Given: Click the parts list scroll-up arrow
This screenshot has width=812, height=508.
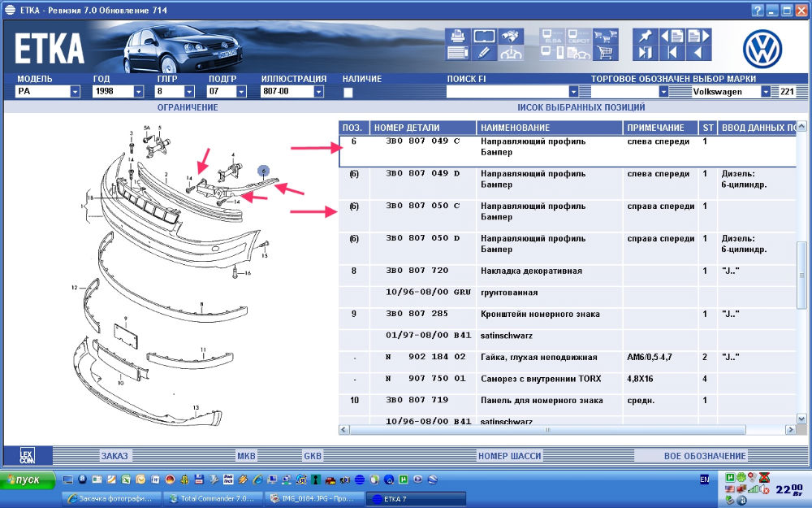Looking at the screenshot, I should 801,127.
